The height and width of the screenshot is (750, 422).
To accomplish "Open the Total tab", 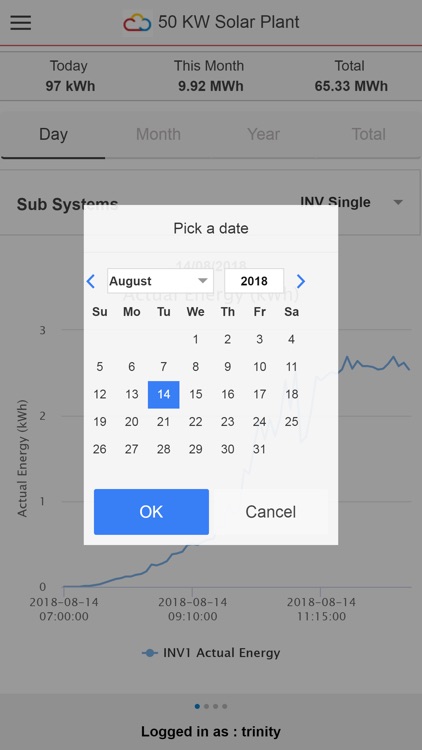I will click(369, 134).
